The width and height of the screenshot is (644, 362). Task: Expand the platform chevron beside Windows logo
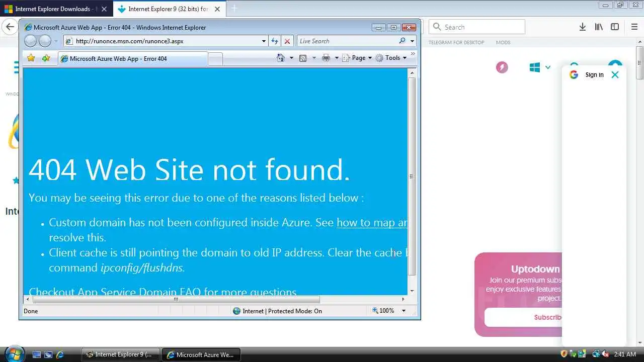548,67
